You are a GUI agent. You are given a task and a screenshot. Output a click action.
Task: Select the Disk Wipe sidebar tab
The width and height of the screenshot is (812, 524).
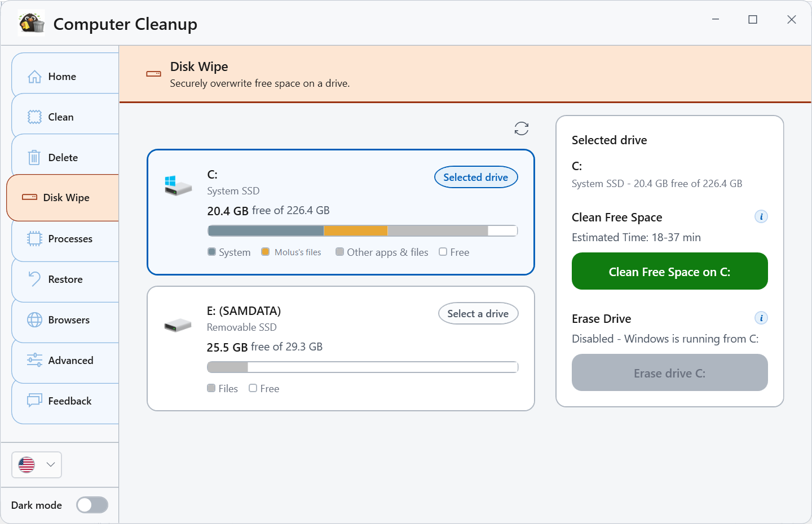(63, 198)
